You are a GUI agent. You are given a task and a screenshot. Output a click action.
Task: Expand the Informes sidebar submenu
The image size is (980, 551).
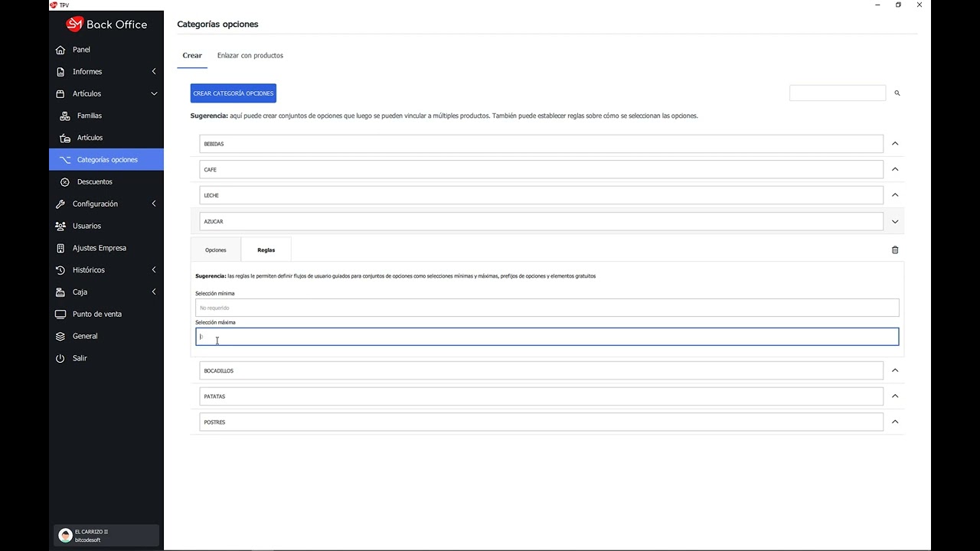pos(154,72)
